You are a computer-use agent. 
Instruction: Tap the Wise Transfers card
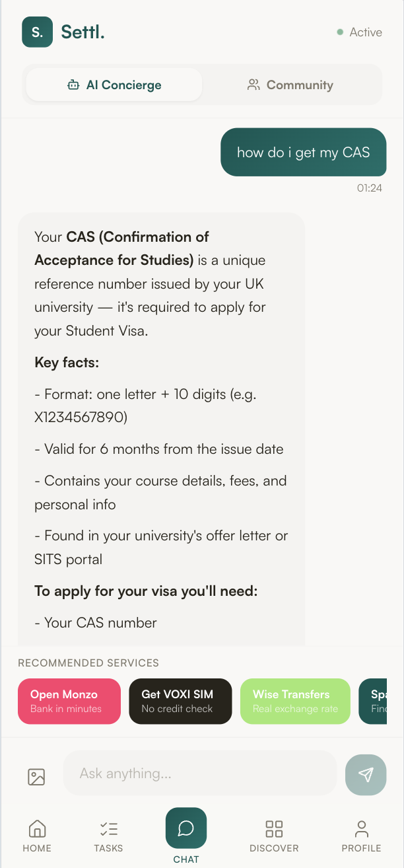pyautogui.click(x=295, y=701)
